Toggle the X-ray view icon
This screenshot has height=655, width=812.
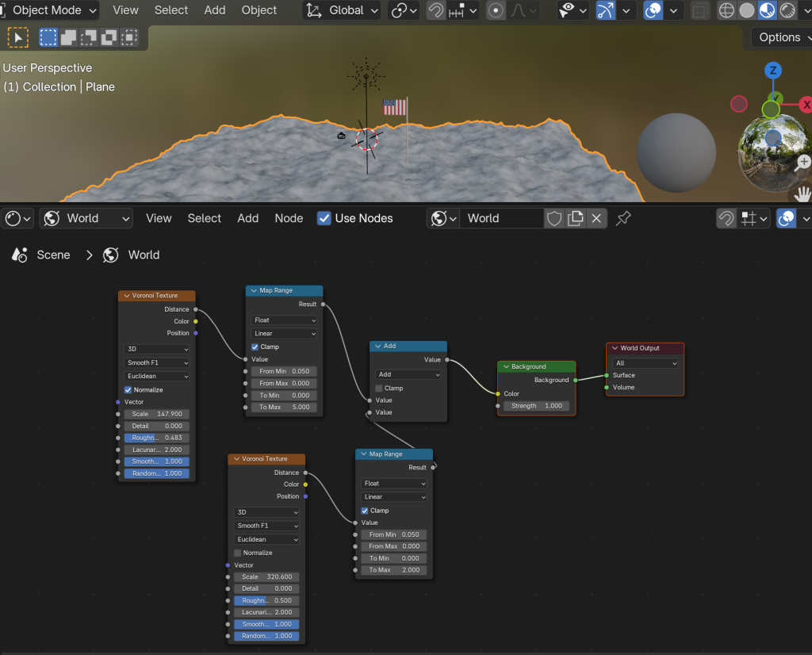699,10
